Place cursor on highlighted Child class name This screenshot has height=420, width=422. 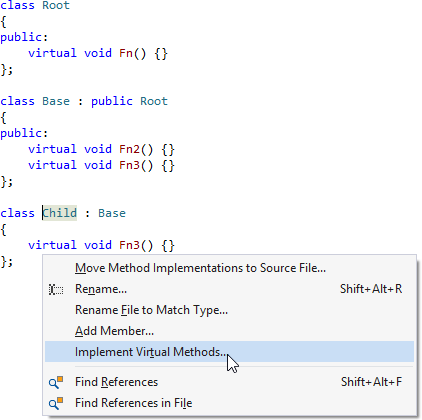click(x=60, y=213)
